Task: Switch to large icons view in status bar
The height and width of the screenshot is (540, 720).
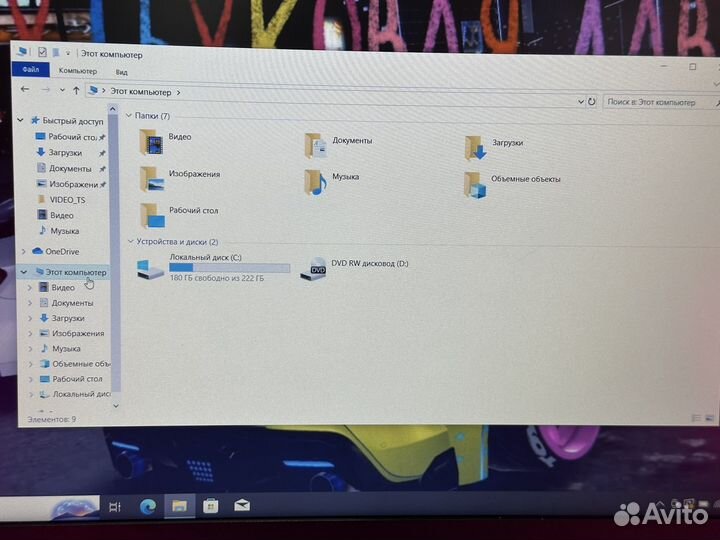Action: click(x=710, y=418)
